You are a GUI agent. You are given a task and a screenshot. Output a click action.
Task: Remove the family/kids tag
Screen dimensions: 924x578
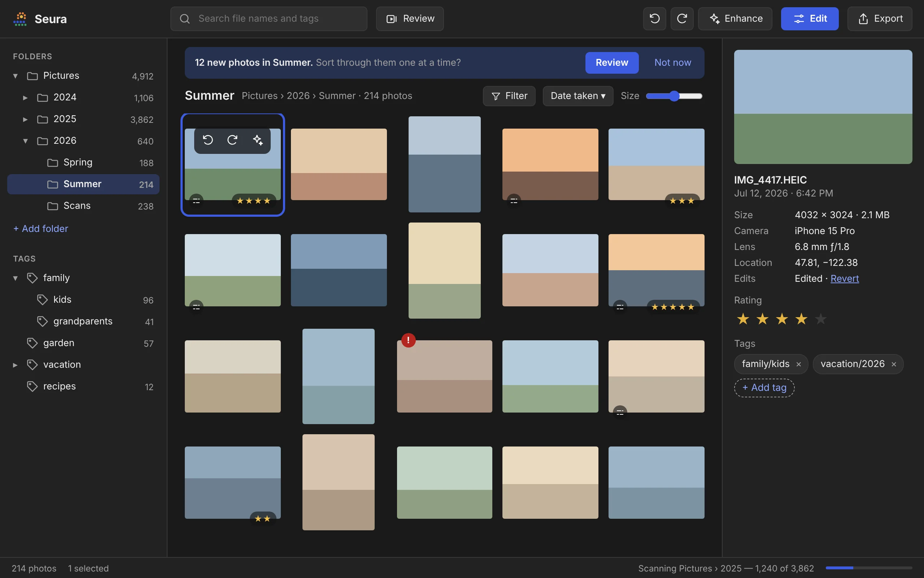click(798, 364)
